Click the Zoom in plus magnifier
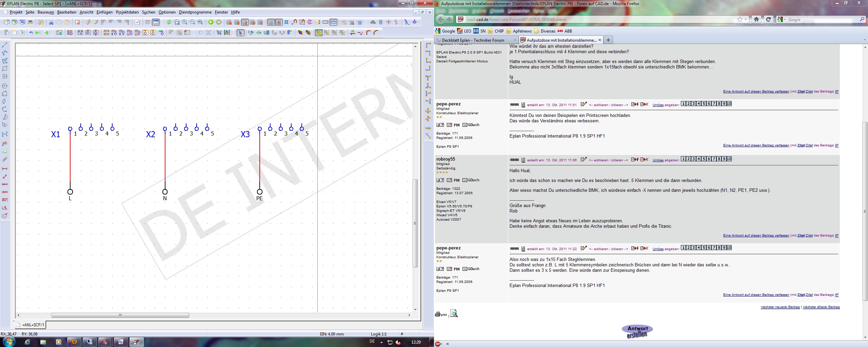Viewport: 868px width, 347px height. [x=184, y=22]
